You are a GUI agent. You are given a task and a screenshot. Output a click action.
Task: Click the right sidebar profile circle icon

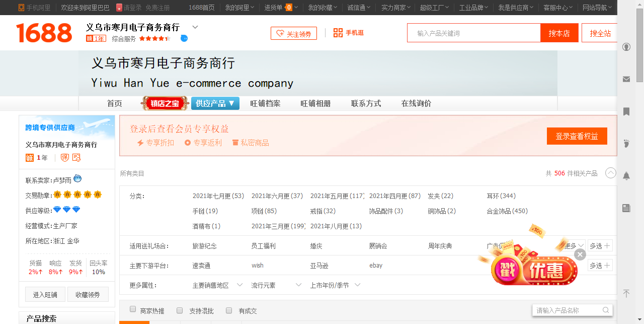click(626, 47)
